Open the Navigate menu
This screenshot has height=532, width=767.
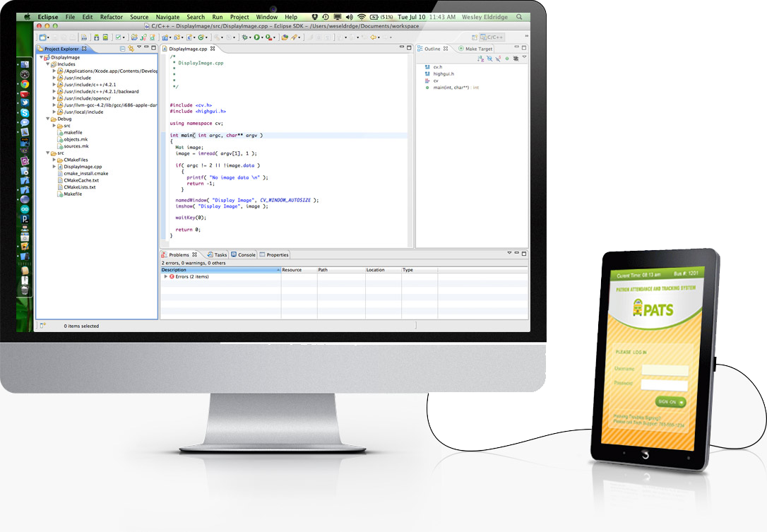pos(167,17)
